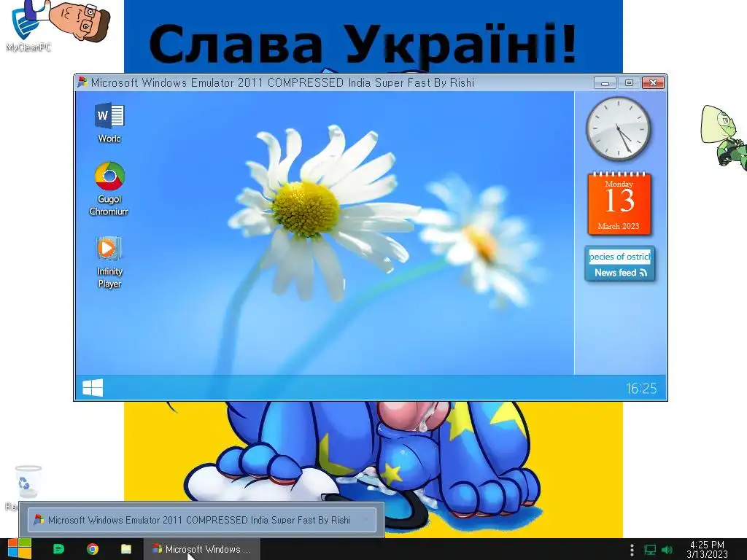The image size is (747, 560).
Task: Open the Recycle Bin on the desktop
Action: [28, 486]
